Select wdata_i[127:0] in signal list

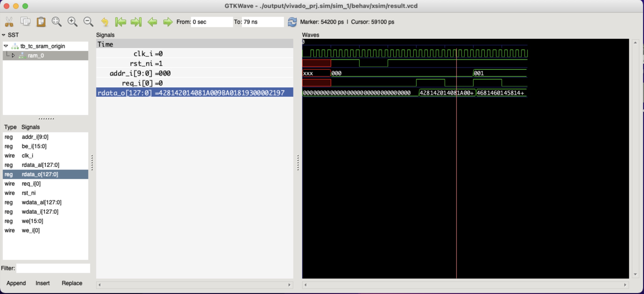click(45, 212)
